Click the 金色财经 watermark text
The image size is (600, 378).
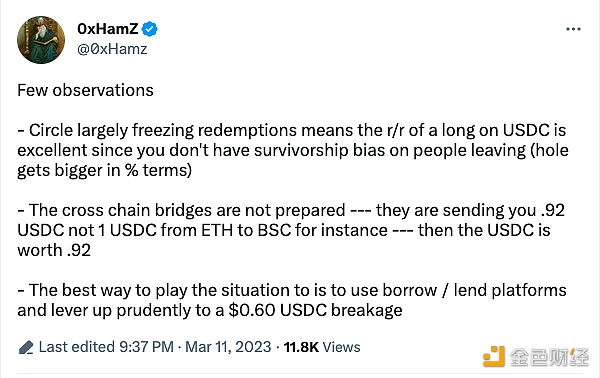click(549, 357)
